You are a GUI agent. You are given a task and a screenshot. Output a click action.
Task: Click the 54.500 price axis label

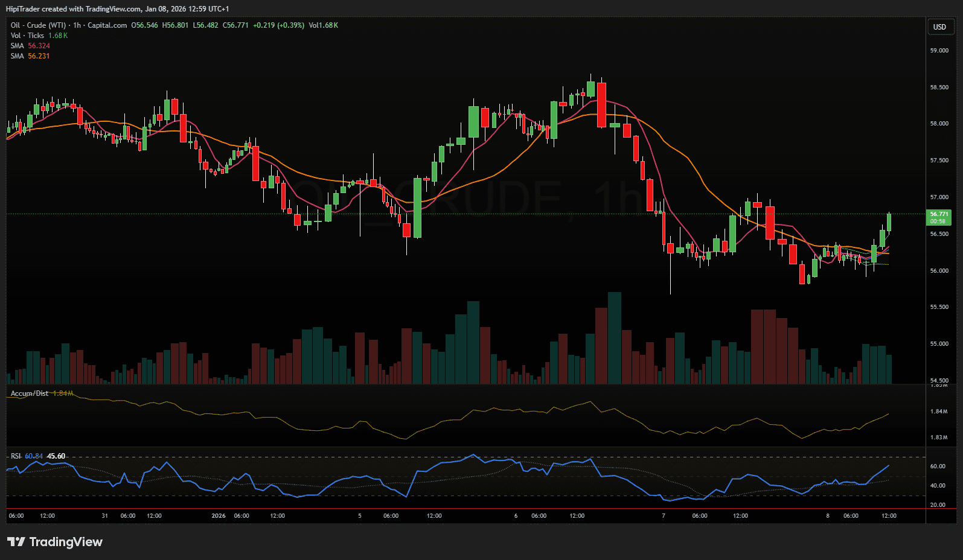[939, 381]
